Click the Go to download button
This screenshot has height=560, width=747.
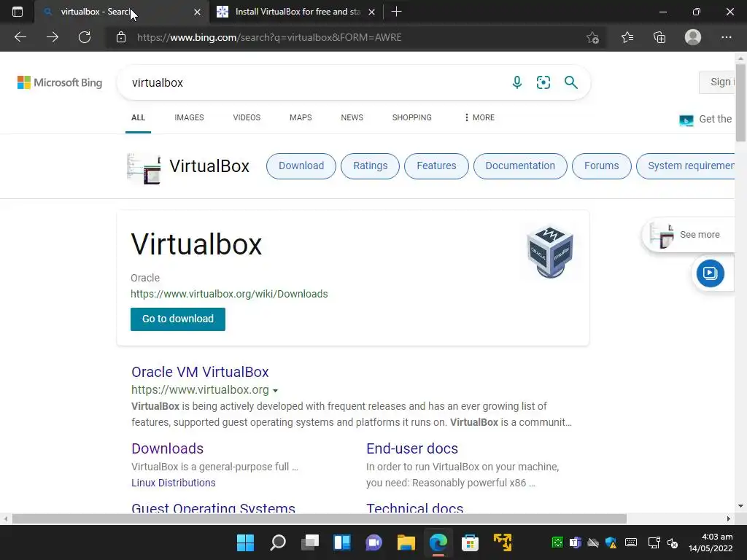(178, 319)
